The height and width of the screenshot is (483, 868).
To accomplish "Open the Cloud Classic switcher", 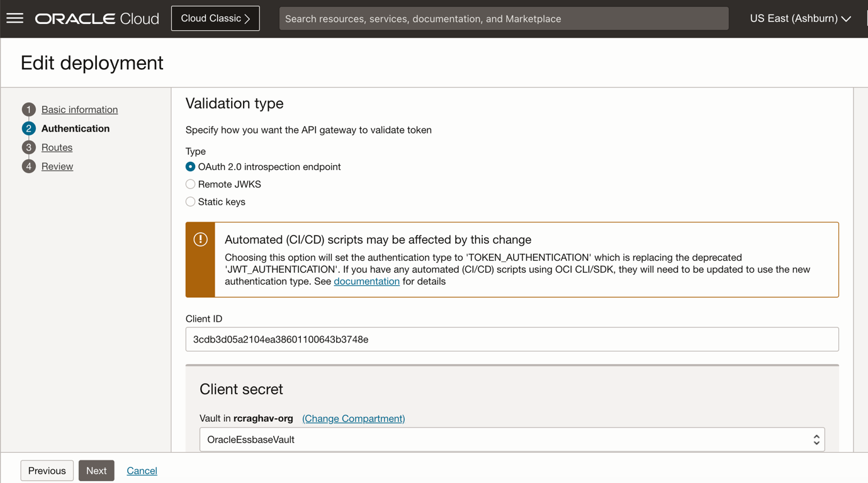I will pos(215,19).
